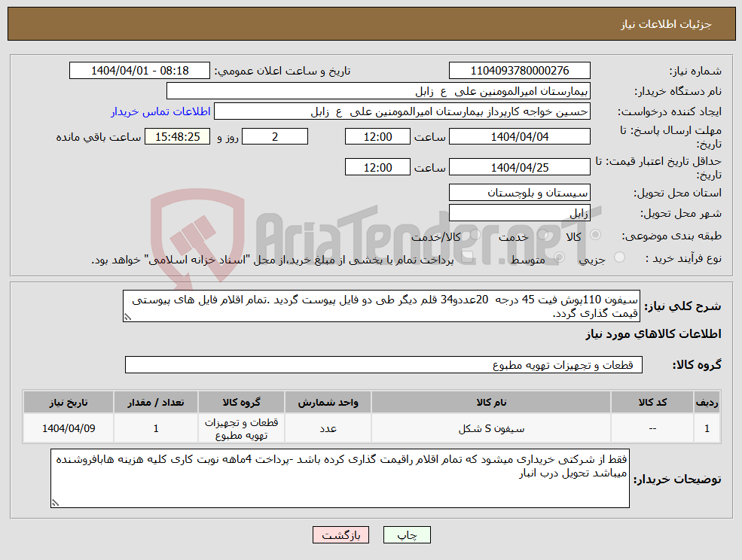Select the خدمت radio button
Screen dimensions: 742x560
(x=543, y=234)
